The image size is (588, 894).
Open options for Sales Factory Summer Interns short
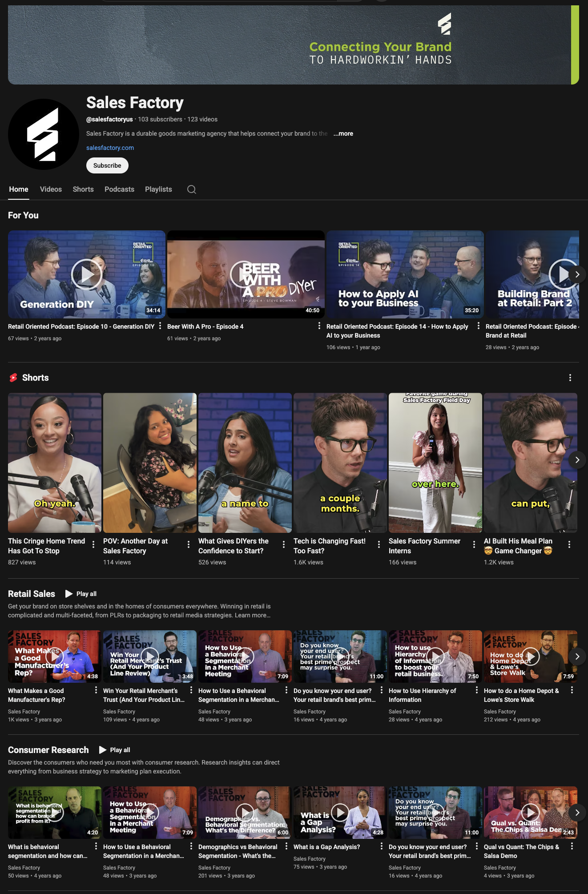(x=474, y=544)
